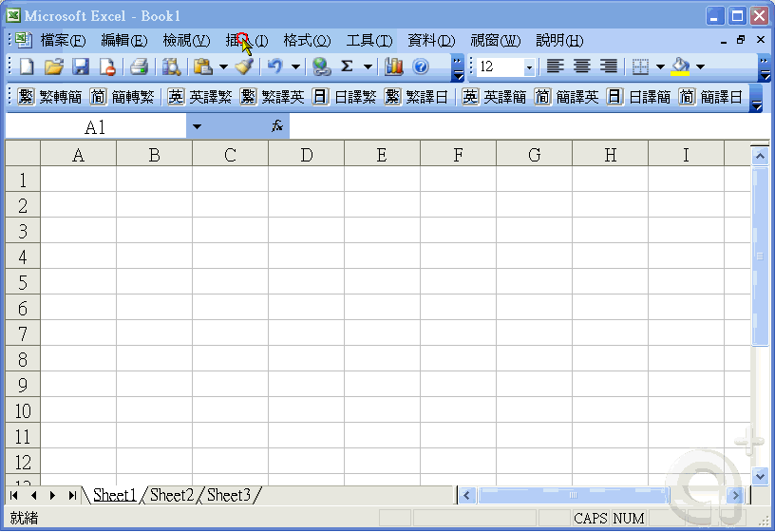Open the 檔案(F) menu
The image size is (775, 532).
[x=63, y=40]
